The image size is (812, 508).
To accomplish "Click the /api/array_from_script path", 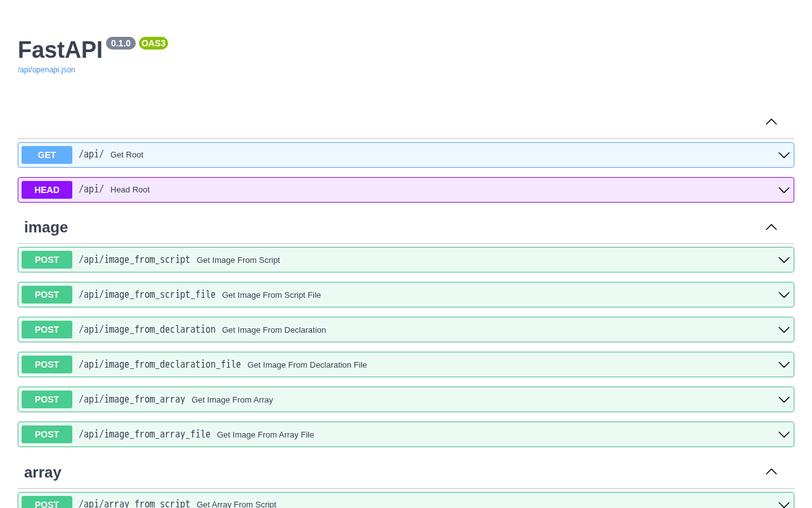I will pyautogui.click(x=134, y=504).
